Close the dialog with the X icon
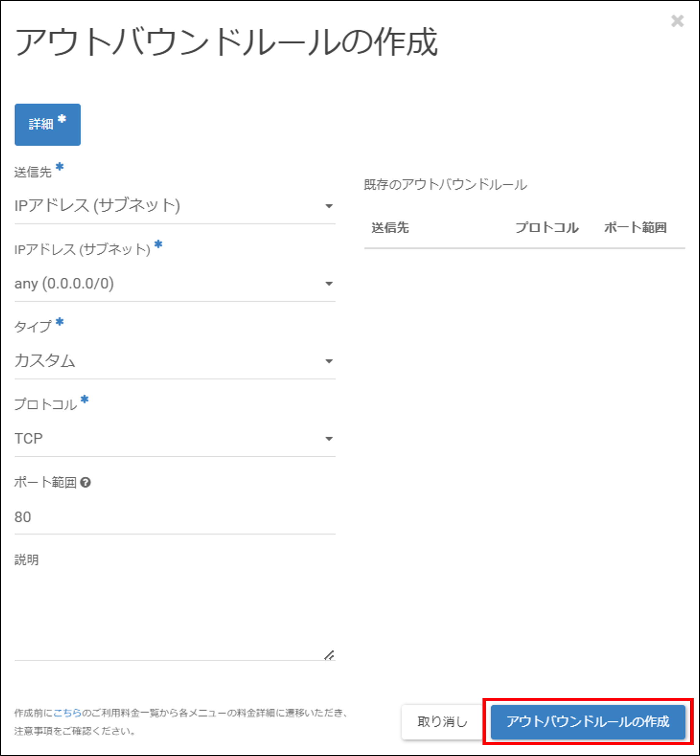Viewport: 700px width, 756px height. point(677,21)
